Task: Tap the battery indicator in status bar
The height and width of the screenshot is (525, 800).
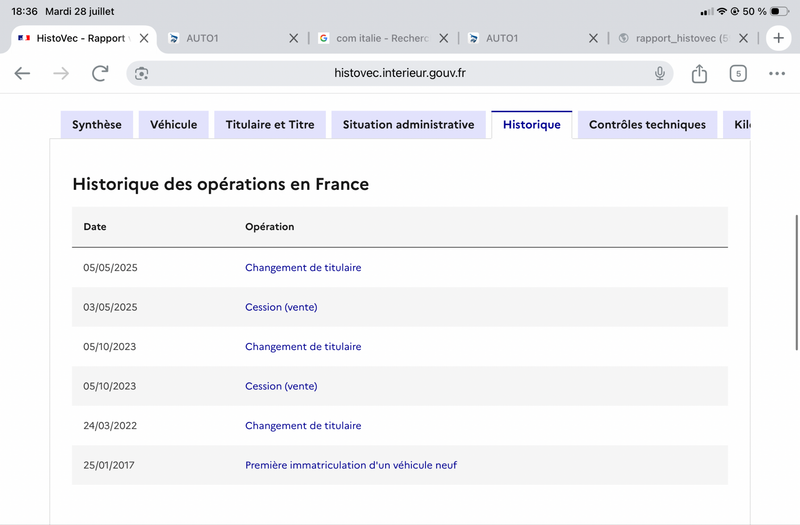Action: [779, 11]
